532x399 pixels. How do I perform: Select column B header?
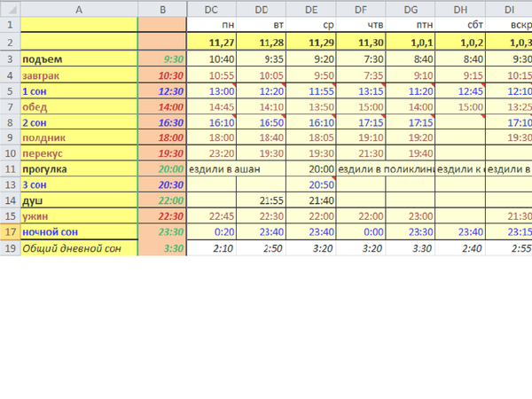click(x=162, y=9)
